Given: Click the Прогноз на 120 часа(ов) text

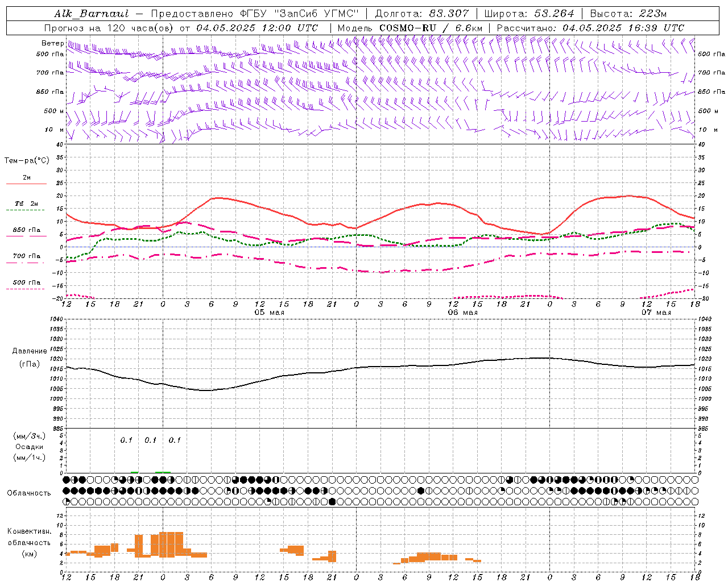Looking at the screenshot, I should (x=109, y=28).
